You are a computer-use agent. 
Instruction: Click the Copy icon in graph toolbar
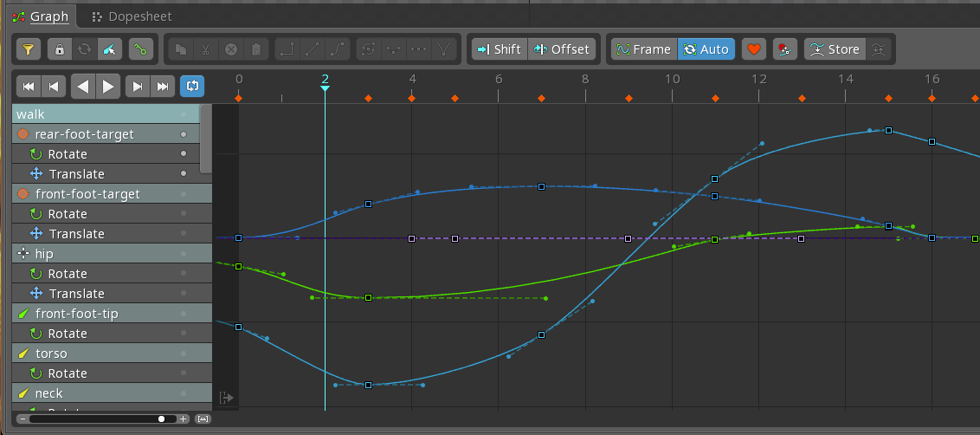[183, 49]
